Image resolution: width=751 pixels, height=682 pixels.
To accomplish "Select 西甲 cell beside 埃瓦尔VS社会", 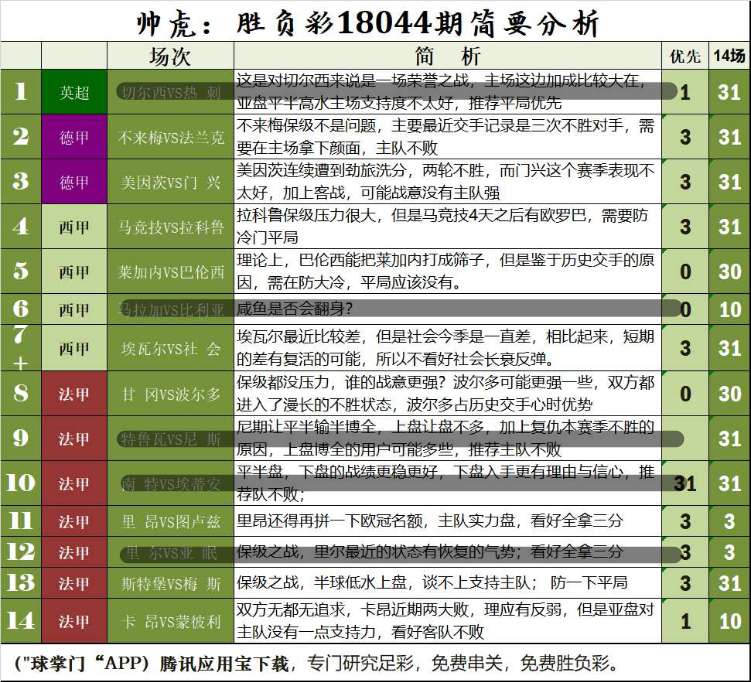I will coord(74,348).
